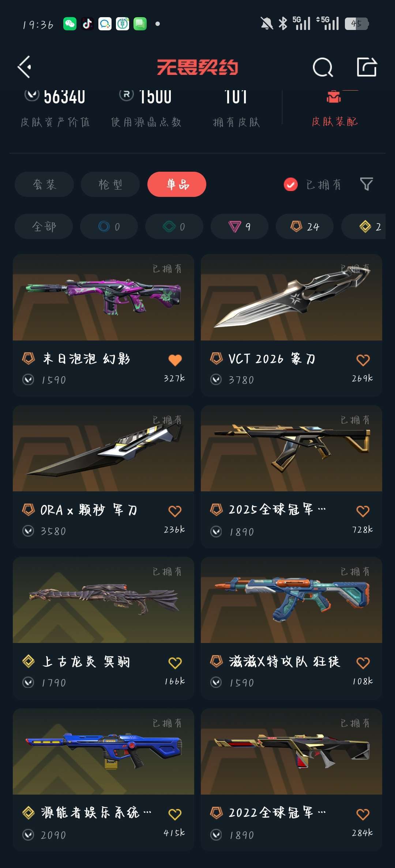Favorite ORA x 颗秒 军刀 heart
The image size is (395, 868).
pos(175,511)
